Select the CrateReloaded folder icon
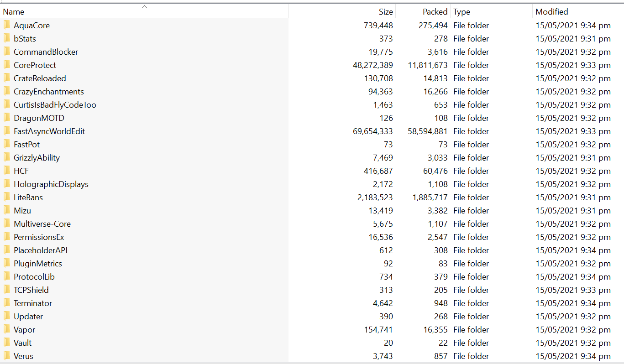The image size is (624, 364). pyautogui.click(x=7, y=78)
